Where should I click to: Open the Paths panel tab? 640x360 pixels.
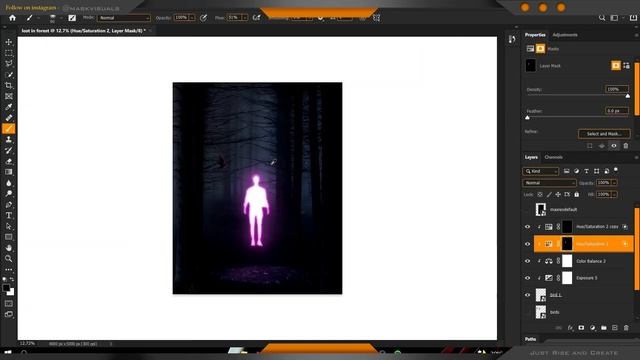[x=531, y=339]
